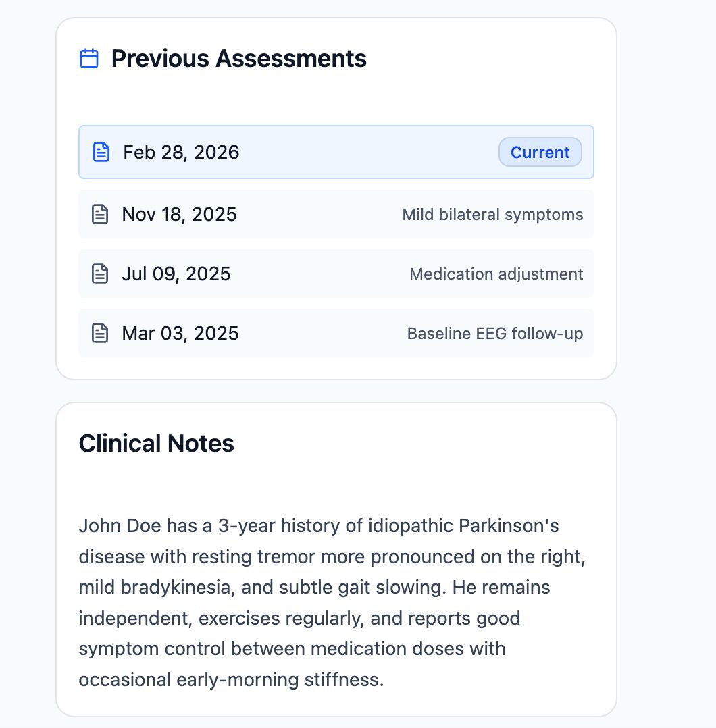Viewport: 716px width, 728px height.
Task: Select the highlighted current assessment row
Action: [336, 153]
